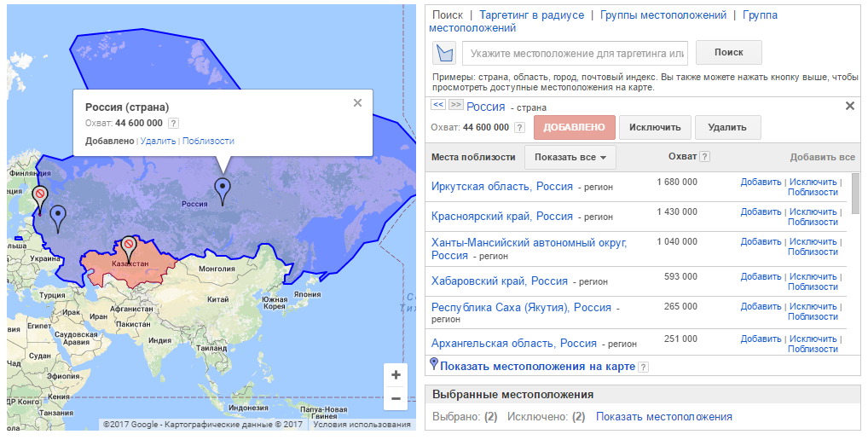This screenshot has width=868, height=440.
Task: Click the Удалить button for Россия
Action: [x=727, y=128]
